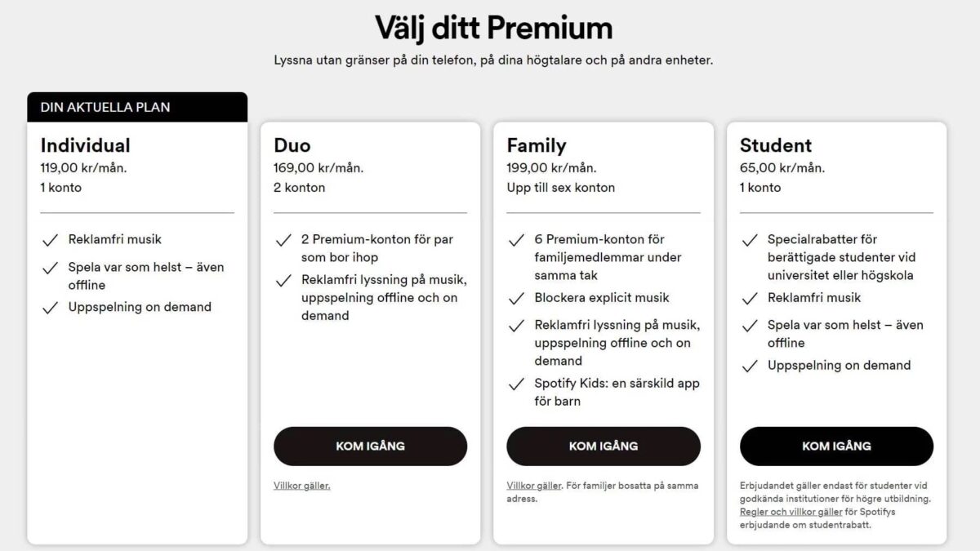Image resolution: width=980 pixels, height=551 pixels.
Task: Click the DIN AKTUELLA PLAN banner
Action: (x=136, y=107)
